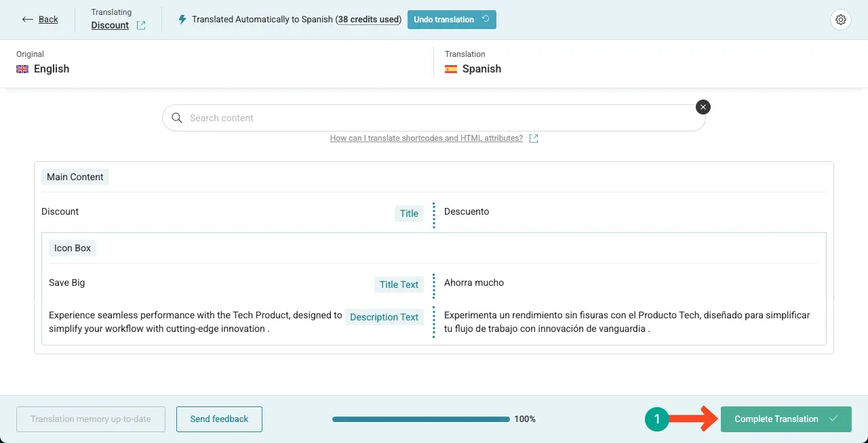The width and height of the screenshot is (868, 443).
Task: Open the Discount page link
Action: pyautogui.click(x=110, y=26)
